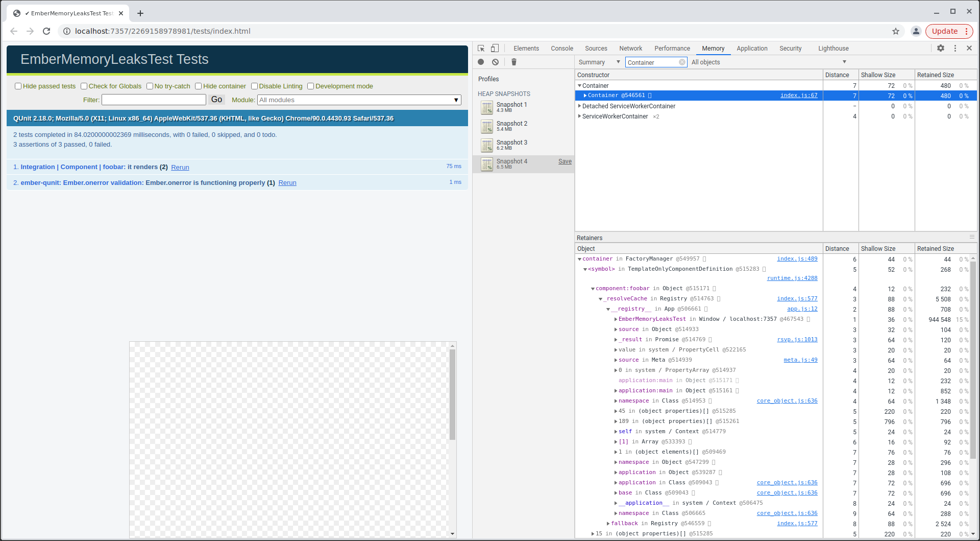Expand ServiceWorkerContainer ×2 row
Screen dimensions: 980x541
point(579,116)
